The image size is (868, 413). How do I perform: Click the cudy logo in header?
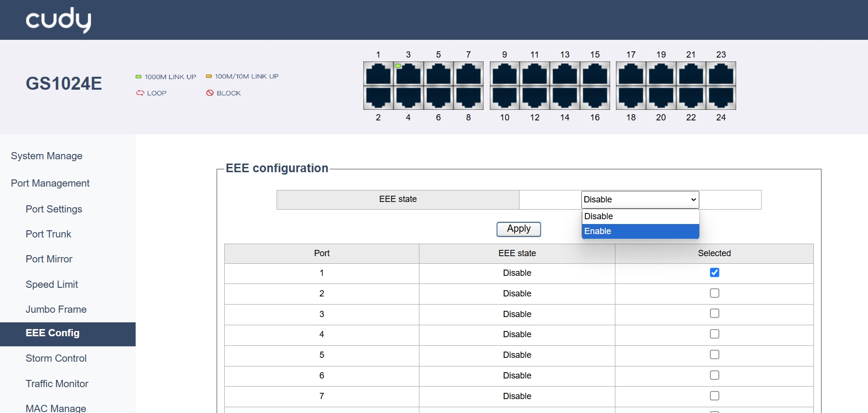click(58, 20)
